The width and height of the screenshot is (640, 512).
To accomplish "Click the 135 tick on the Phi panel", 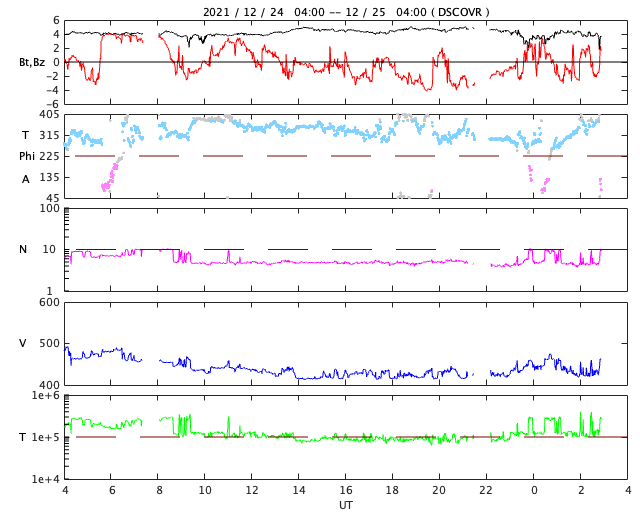I will pos(49,177).
